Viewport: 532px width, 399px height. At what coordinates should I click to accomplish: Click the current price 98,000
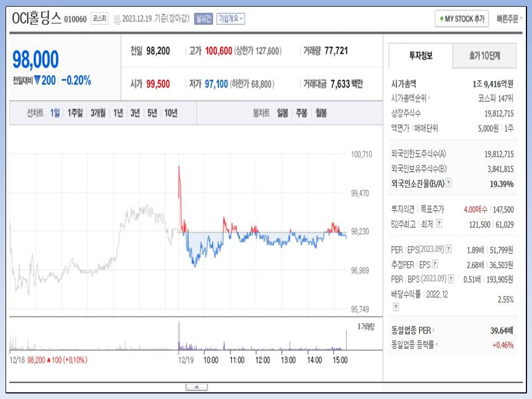[35, 59]
